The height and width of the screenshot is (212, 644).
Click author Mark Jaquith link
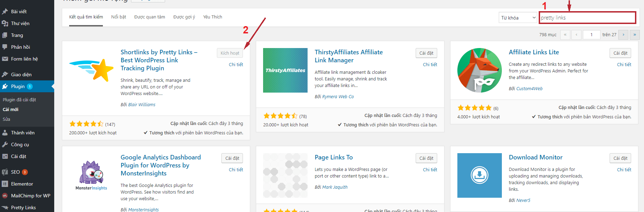coord(335,187)
